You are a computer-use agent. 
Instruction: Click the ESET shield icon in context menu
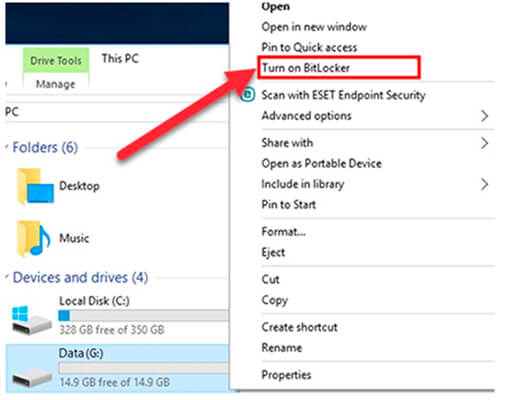248,95
